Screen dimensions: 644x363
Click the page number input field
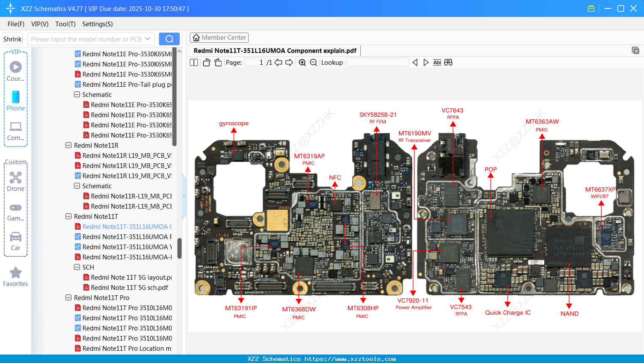(254, 62)
